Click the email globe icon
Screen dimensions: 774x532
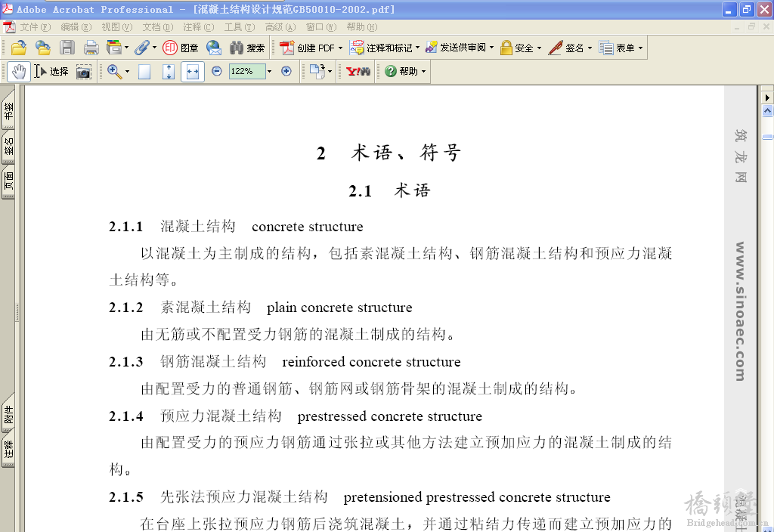pyautogui.click(x=214, y=48)
